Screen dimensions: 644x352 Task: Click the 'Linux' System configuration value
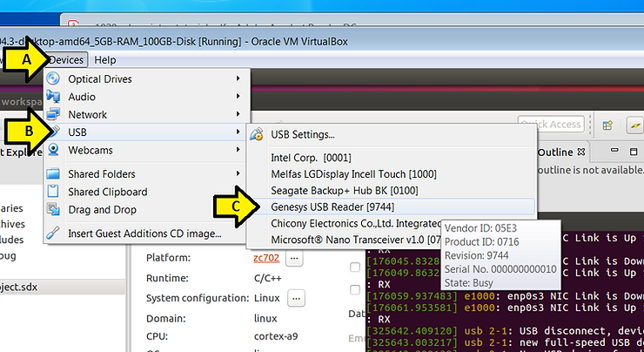(266, 298)
